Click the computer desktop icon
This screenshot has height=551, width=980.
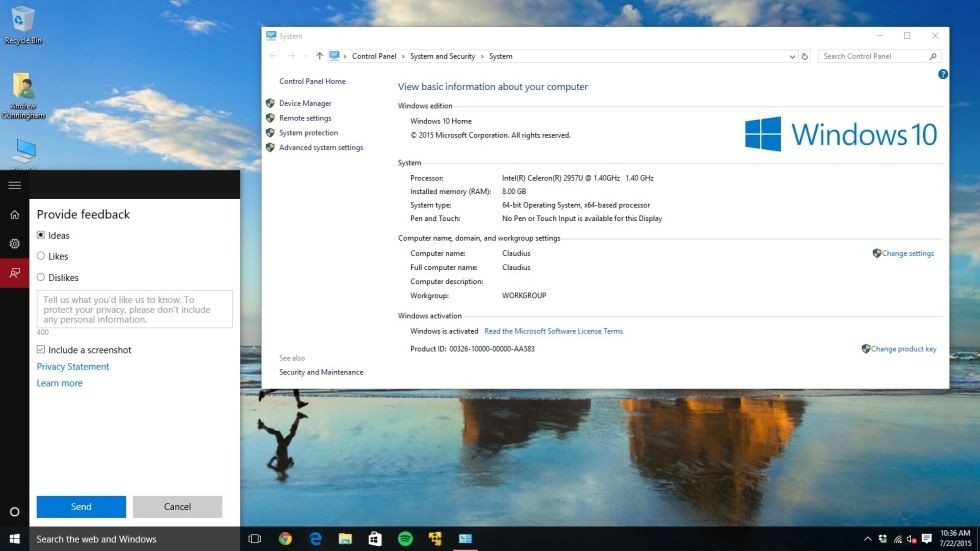tap(24, 152)
